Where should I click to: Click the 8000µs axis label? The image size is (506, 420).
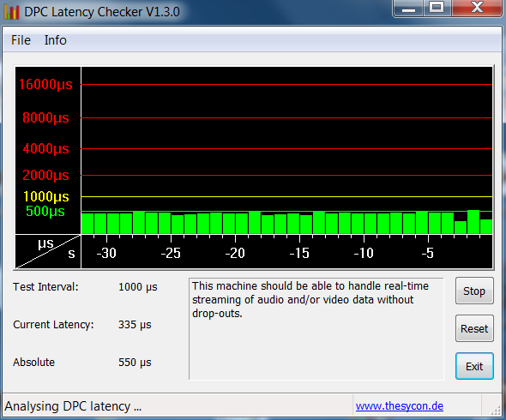point(45,117)
